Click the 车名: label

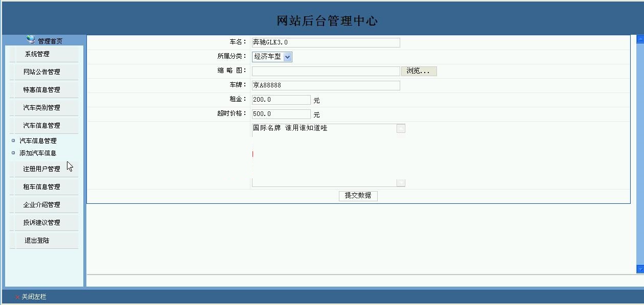238,42
